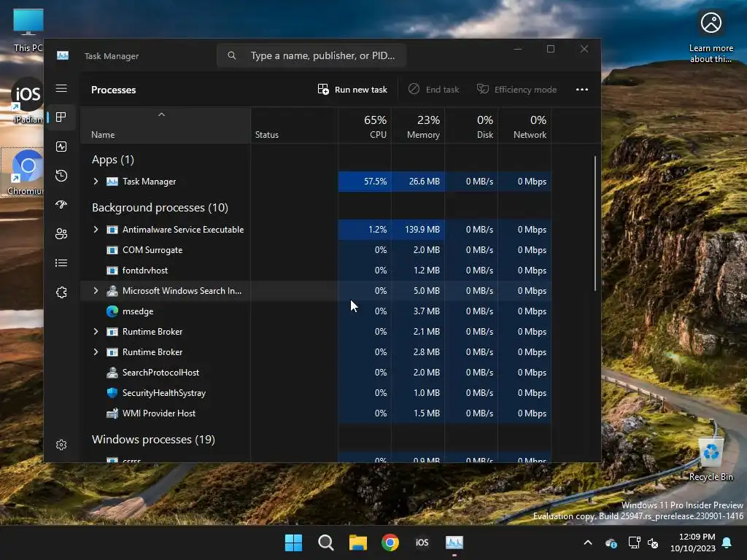The image size is (747, 560).
Task: Open the clock and date in taskbar
Action: coord(693,542)
